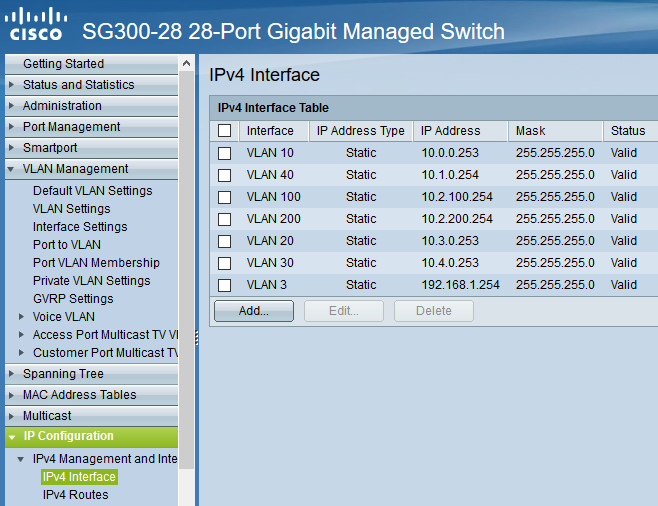
Task: Sort by IP Address column header
Action: click(x=460, y=131)
